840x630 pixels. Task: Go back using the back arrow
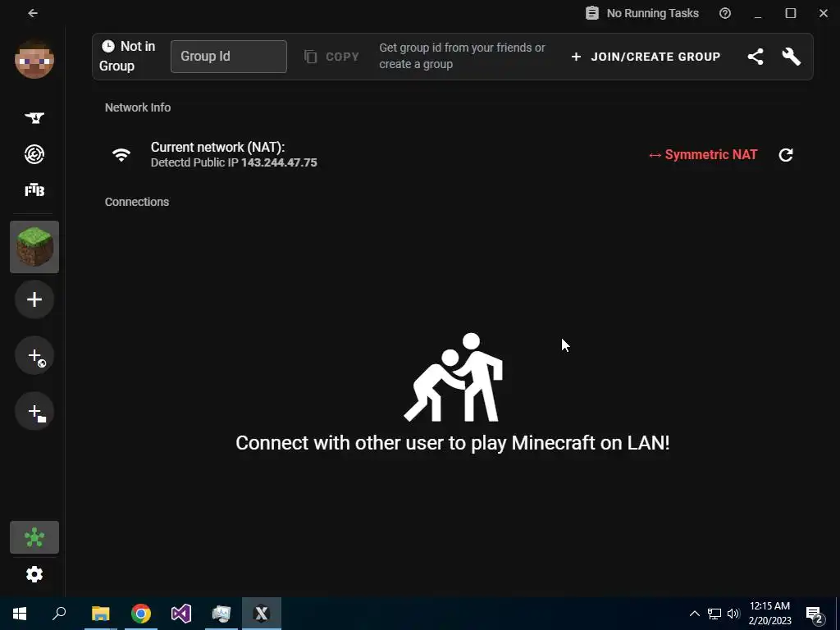tap(33, 13)
